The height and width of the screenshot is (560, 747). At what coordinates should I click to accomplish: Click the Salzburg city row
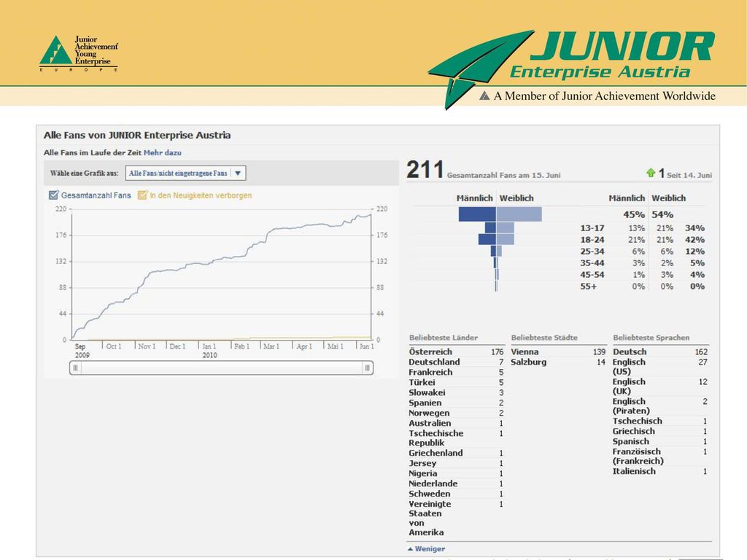pos(558,362)
